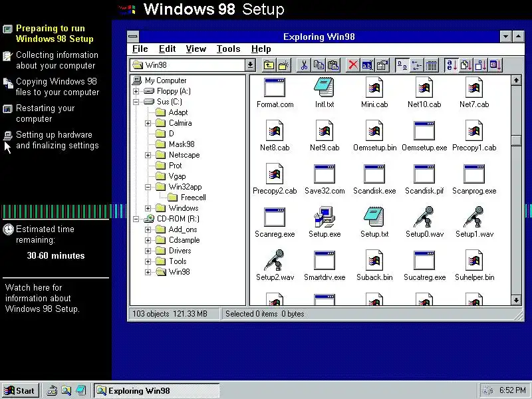Image resolution: width=532 pixels, height=399 pixels.
Task: Click the Up One Level folder icon
Action: pos(269,65)
